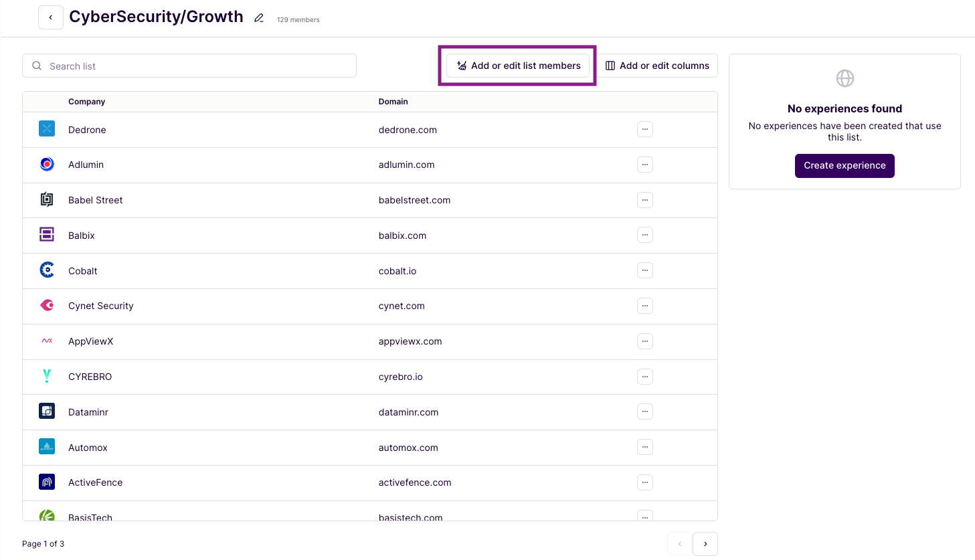Open more options for Dataminr row
The height and width of the screenshot is (560, 975).
pyautogui.click(x=645, y=411)
